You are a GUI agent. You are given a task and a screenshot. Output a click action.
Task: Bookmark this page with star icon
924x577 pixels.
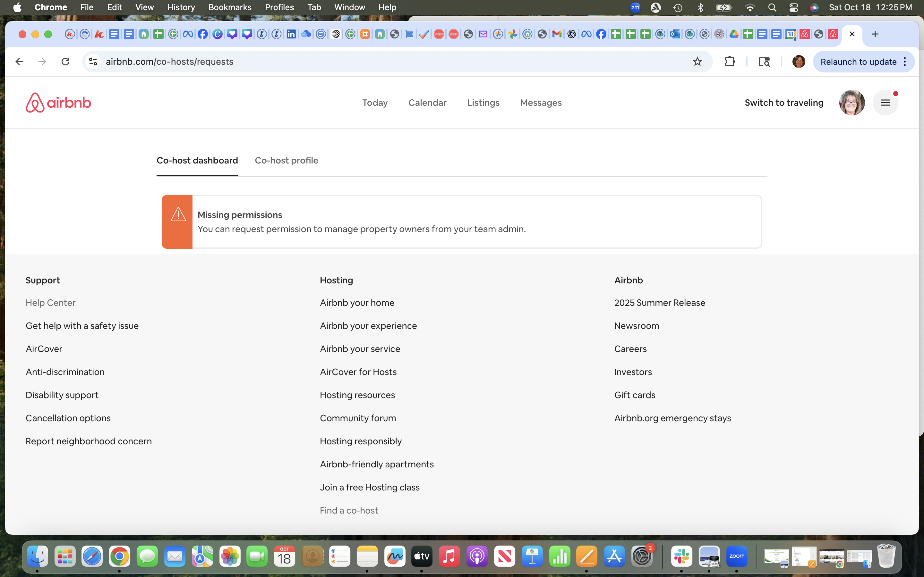point(697,62)
